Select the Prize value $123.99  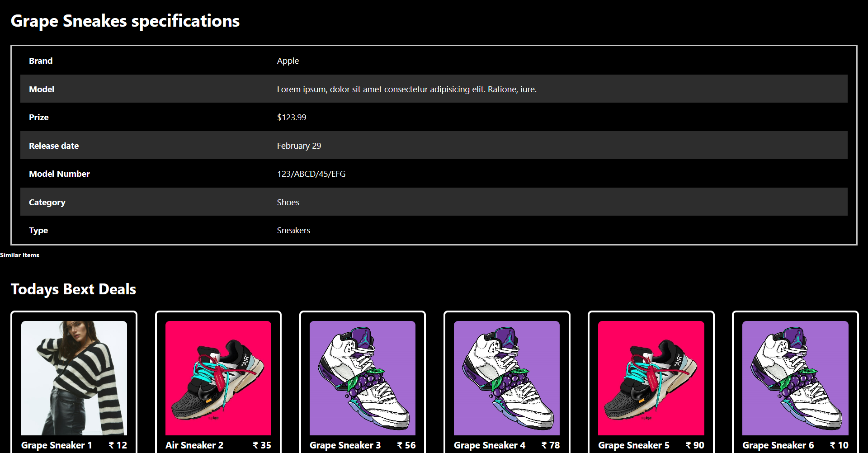click(x=291, y=117)
